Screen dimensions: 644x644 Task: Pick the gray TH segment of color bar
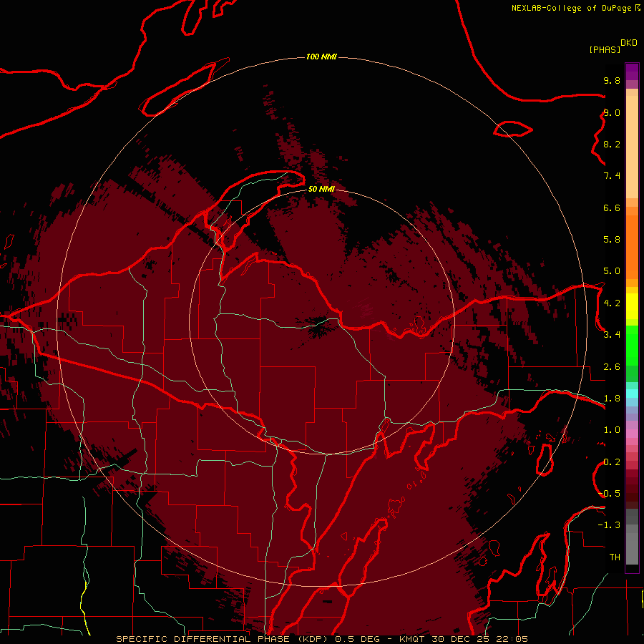click(x=632, y=548)
